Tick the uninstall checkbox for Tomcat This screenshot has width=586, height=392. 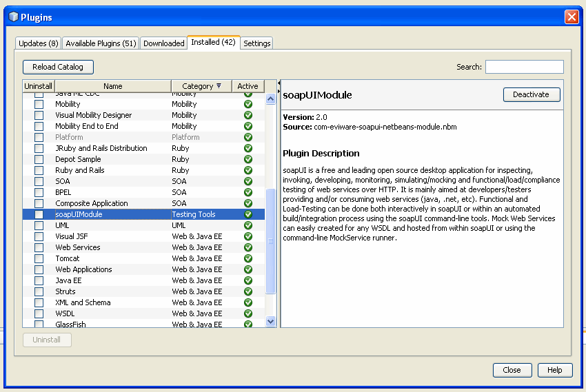(x=39, y=258)
